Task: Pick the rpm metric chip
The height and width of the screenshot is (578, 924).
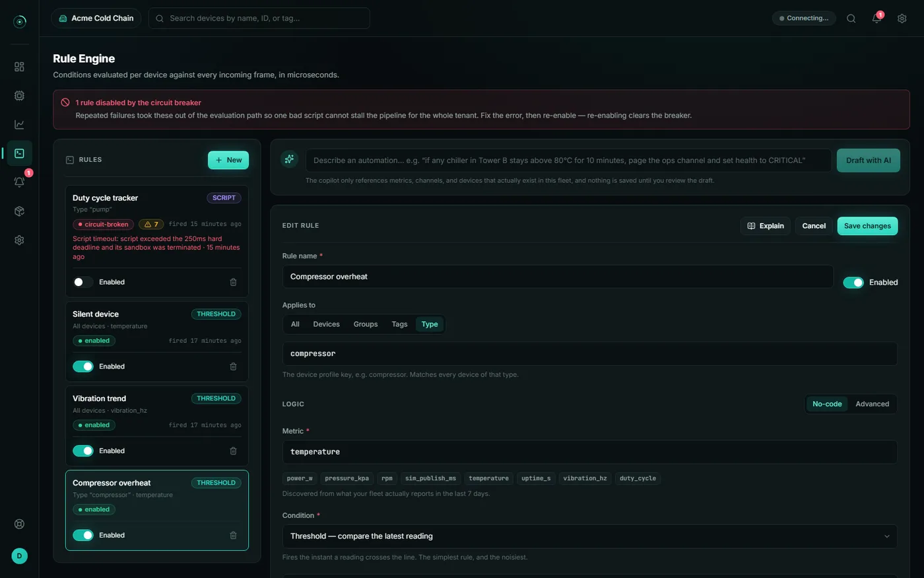Action: pyautogui.click(x=387, y=478)
